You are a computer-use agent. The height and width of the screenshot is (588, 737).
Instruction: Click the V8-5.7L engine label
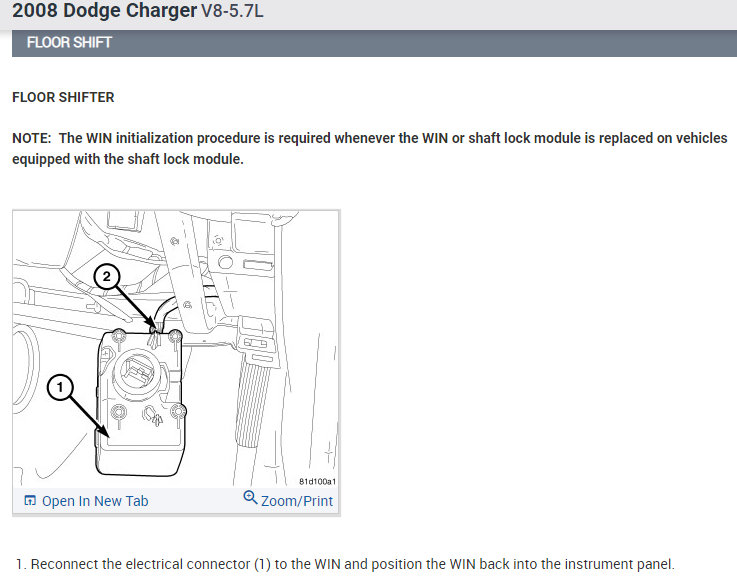pos(232,11)
